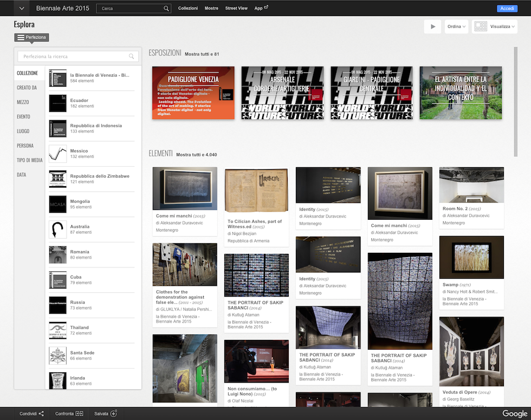Click the Repubblica dello Zimbabwe collection icon
Image resolution: width=531 pixels, height=420 pixels.
click(57, 179)
